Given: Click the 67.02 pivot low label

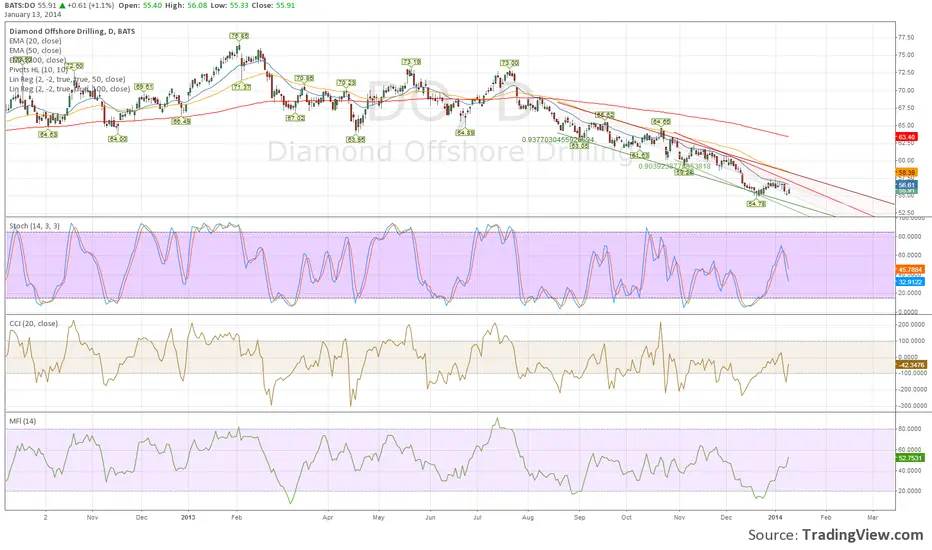Looking at the screenshot, I should pyautogui.click(x=295, y=118).
